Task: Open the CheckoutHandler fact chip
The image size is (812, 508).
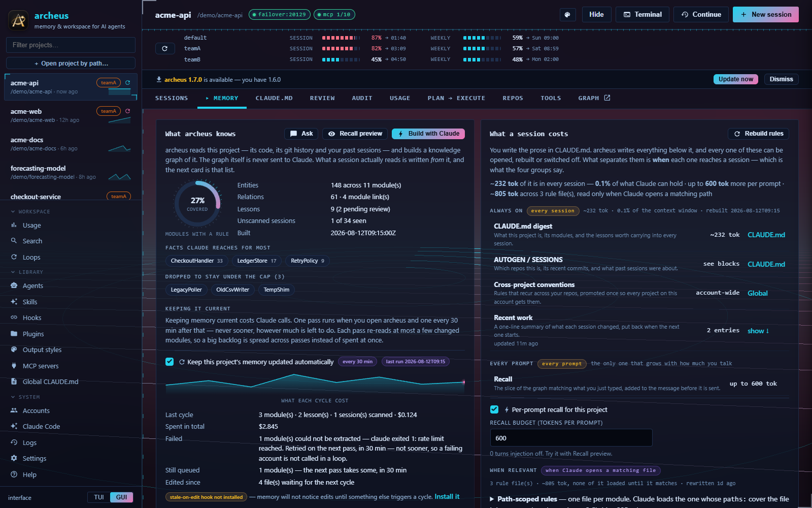Action: (x=196, y=261)
